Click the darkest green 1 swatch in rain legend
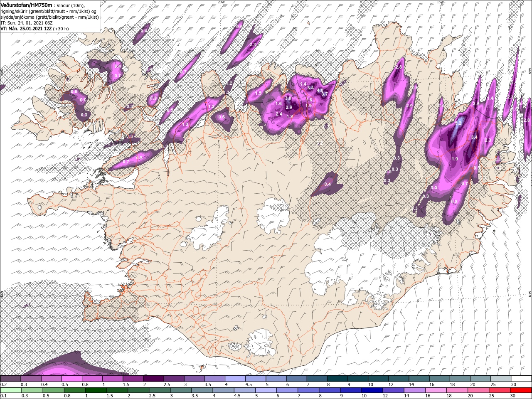The width and height of the screenshot is (532, 399). (x=96, y=390)
